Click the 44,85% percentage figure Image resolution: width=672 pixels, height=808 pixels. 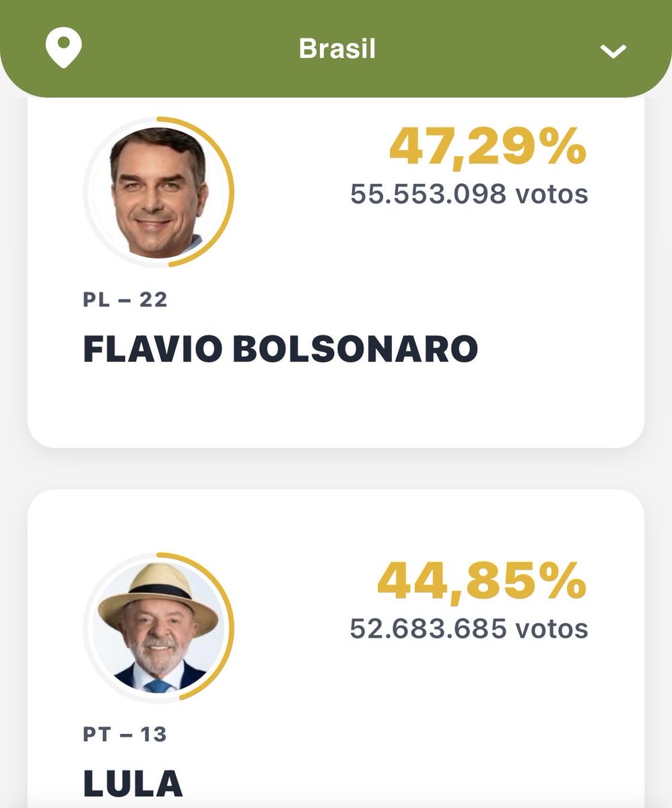point(482,581)
